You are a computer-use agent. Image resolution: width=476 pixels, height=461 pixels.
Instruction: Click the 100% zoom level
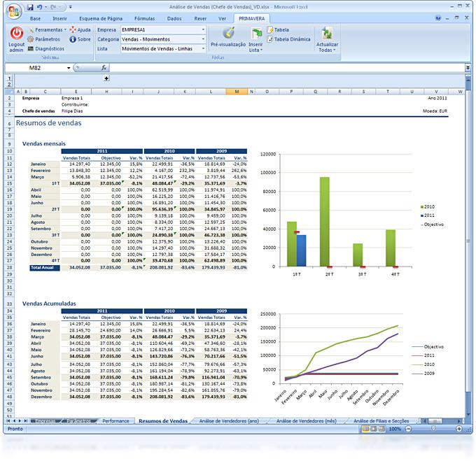(395, 429)
